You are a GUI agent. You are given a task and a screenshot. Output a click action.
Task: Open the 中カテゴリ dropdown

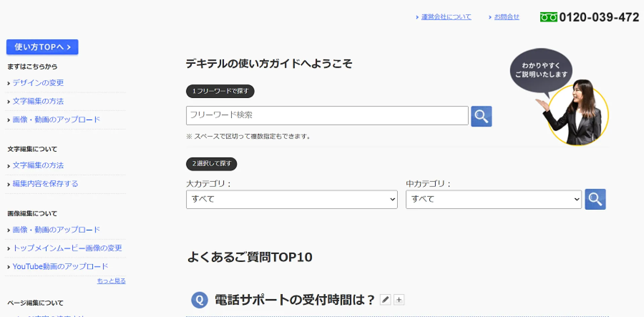[493, 200]
